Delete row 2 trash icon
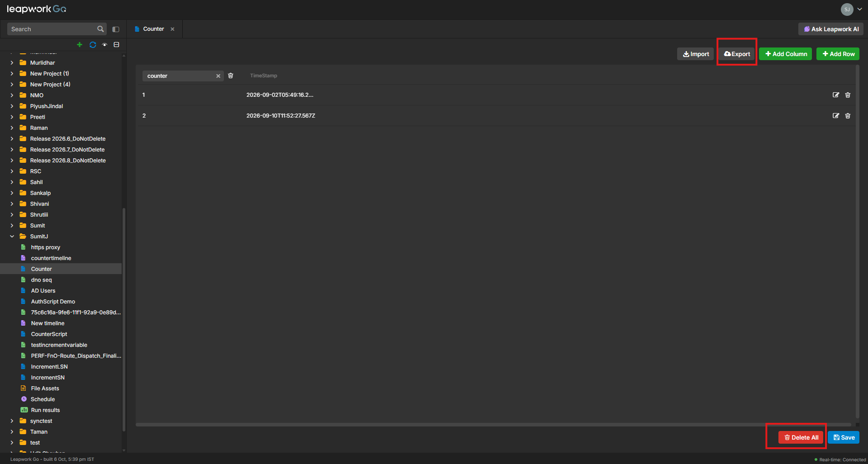 point(848,116)
